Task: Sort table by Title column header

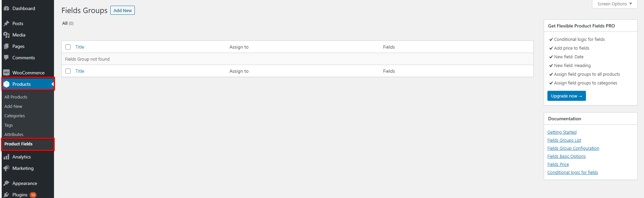Action: (80, 47)
